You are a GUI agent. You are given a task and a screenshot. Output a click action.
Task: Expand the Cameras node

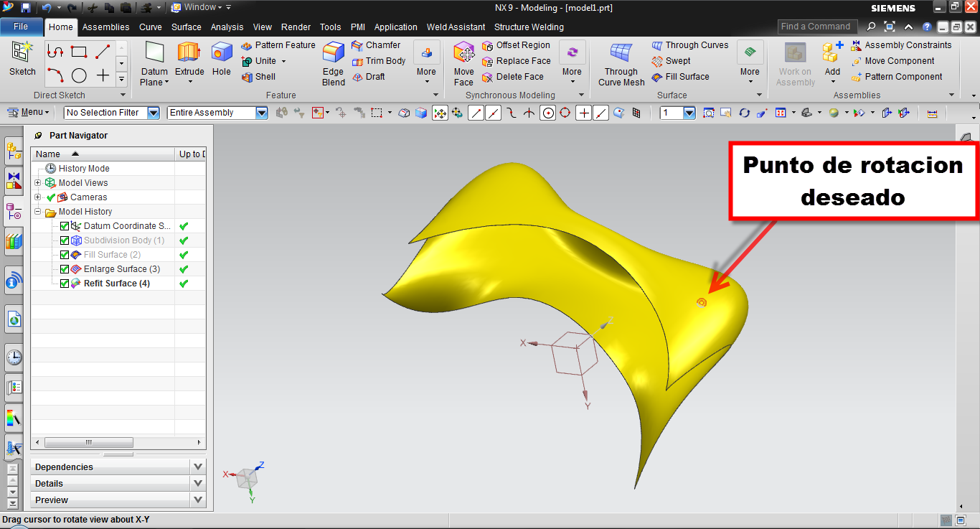[38, 197]
